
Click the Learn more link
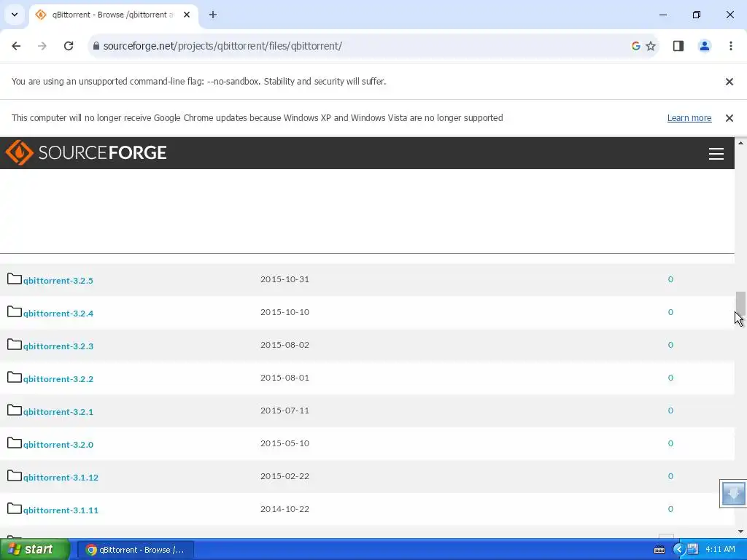click(x=689, y=118)
